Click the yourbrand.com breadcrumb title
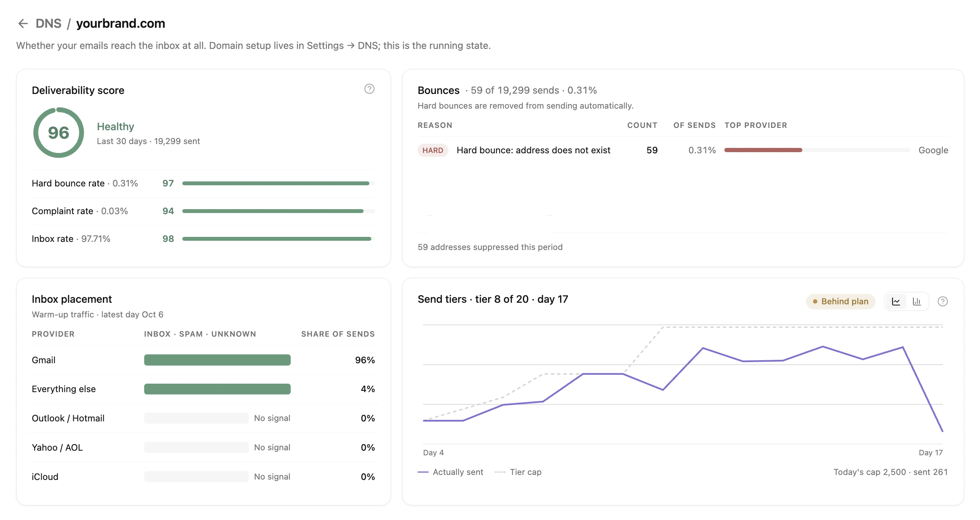Viewport: 980px width, 520px height. (x=121, y=23)
